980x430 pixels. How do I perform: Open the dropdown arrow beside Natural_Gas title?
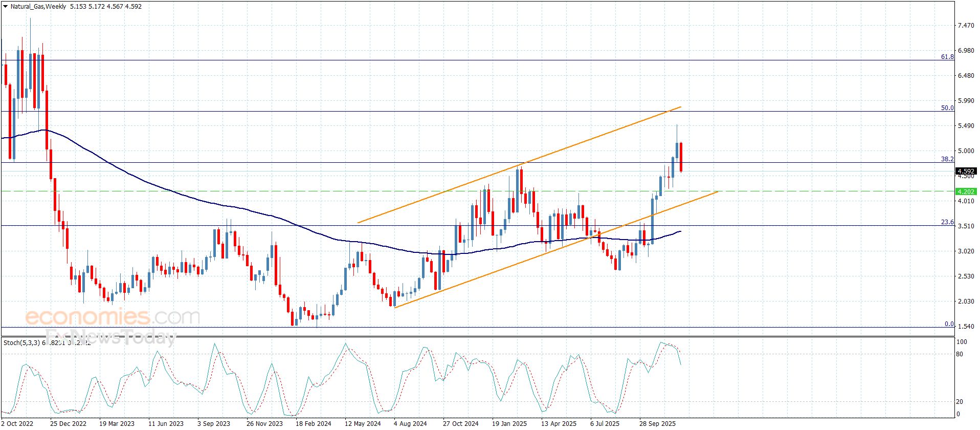[x=5, y=7]
